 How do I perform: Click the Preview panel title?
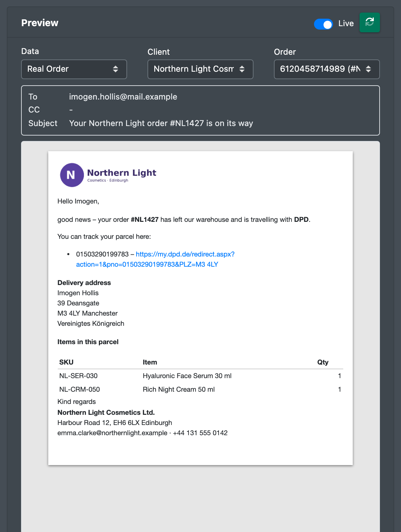(x=40, y=23)
